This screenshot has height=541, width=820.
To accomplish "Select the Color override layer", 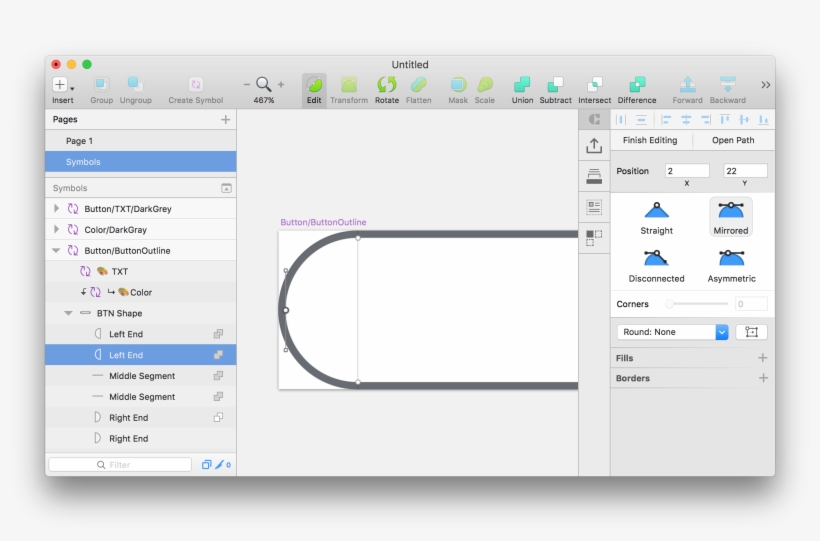I will coord(141,292).
